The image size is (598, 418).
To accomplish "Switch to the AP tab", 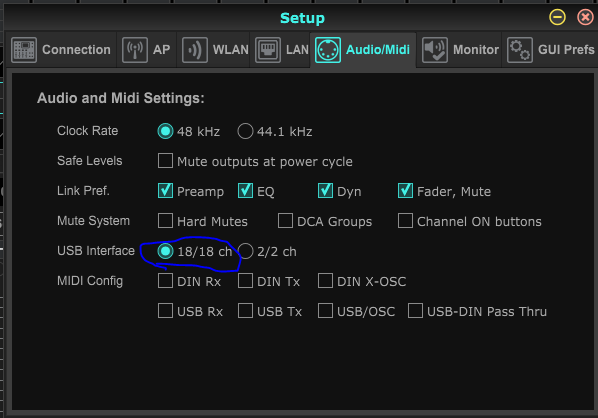I will (x=146, y=50).
